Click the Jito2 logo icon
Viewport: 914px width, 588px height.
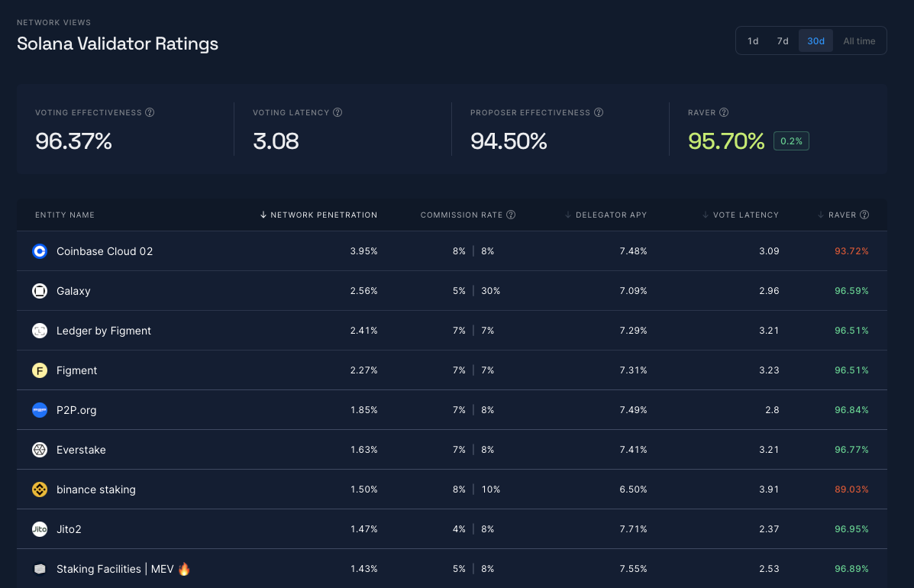[40, 529]
